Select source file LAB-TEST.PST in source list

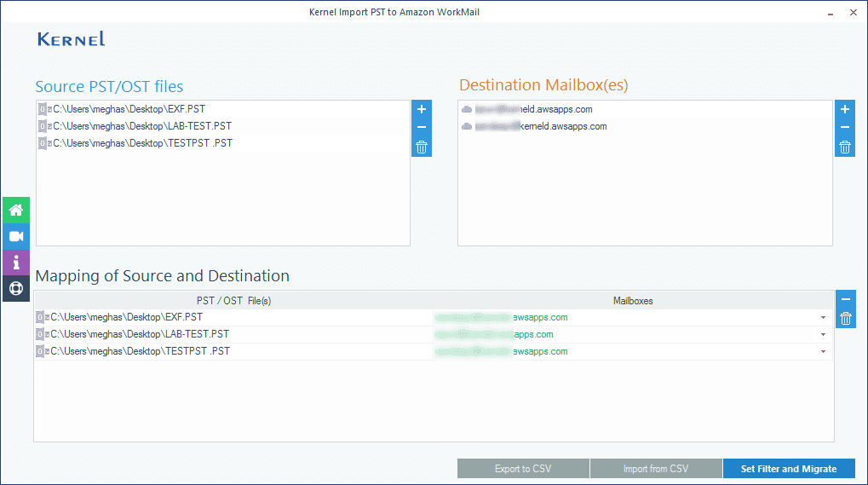tap(142, 126)
